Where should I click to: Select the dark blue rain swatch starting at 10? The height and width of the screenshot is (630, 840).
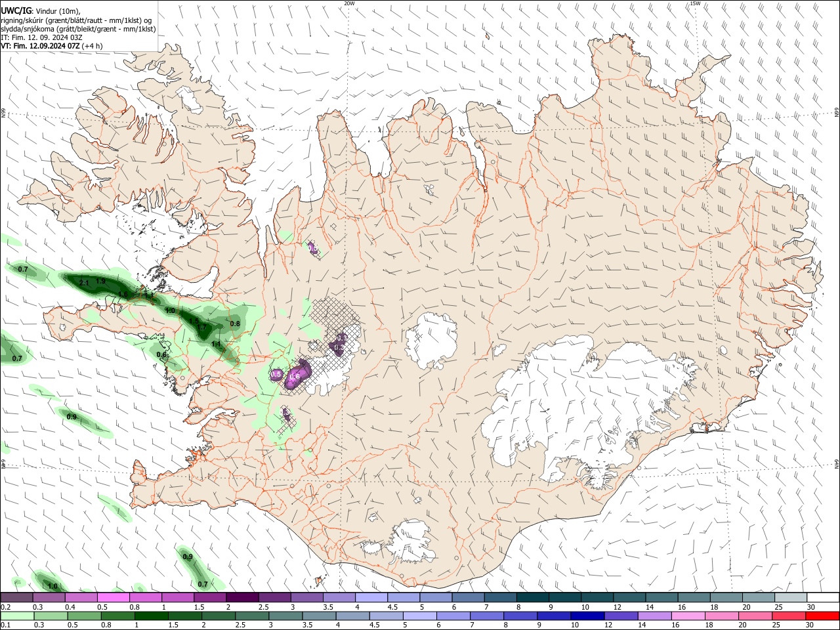click(x=587, y=616)
